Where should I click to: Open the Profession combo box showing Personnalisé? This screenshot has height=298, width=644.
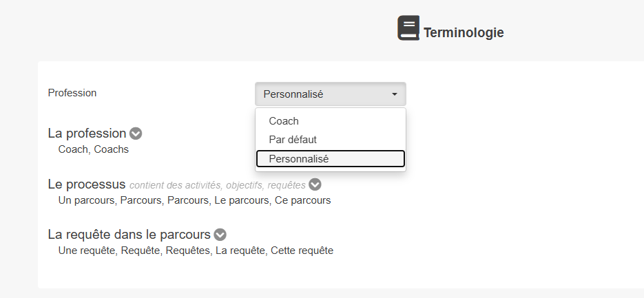click(x=324, y=94)
